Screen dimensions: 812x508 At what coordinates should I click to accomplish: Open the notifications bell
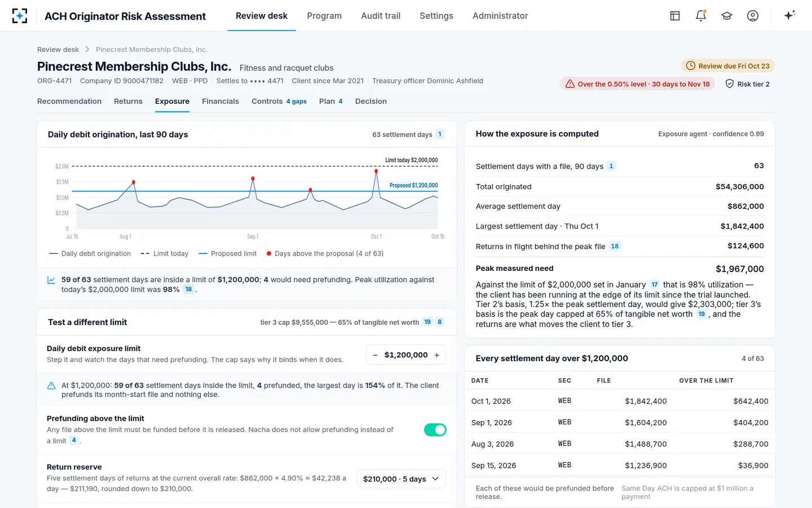coord(701,16)
